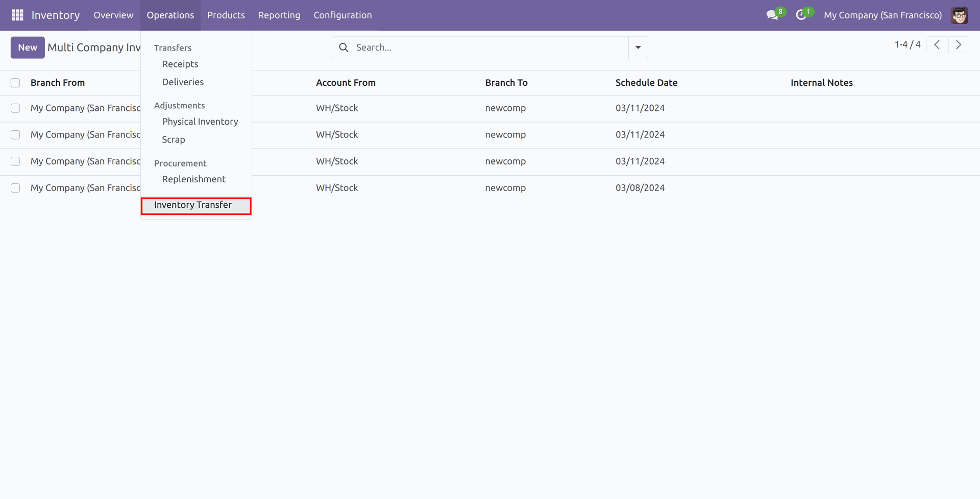
Task: Open Receipts under Transfers
Action: [x=180, y=64]
